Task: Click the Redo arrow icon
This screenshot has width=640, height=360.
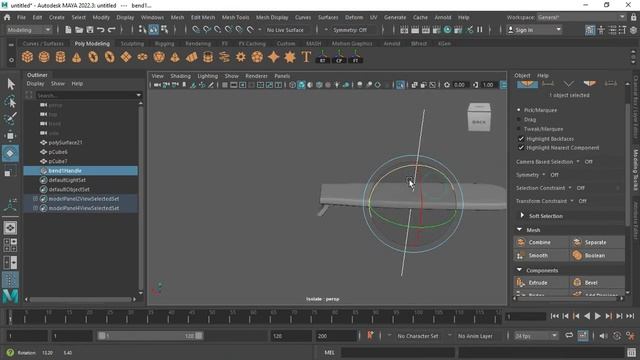Action: point(111,30)
